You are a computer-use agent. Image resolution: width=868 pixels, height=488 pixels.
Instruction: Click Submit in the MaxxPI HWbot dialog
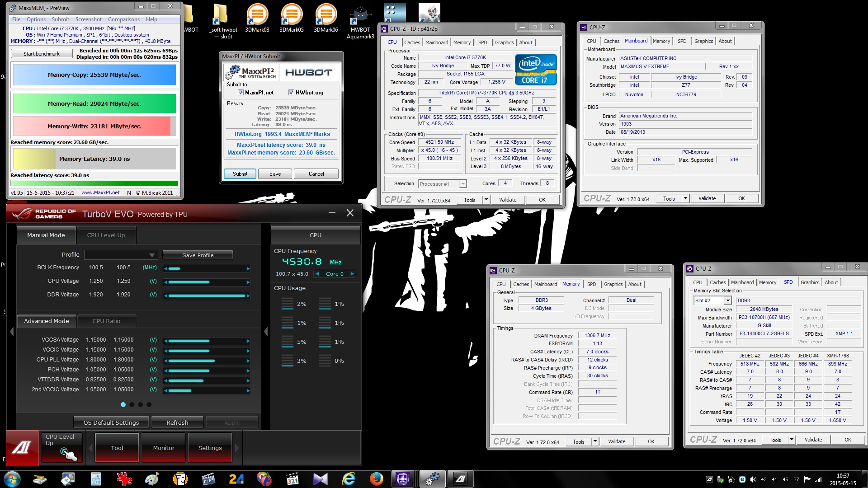point(240,174)
